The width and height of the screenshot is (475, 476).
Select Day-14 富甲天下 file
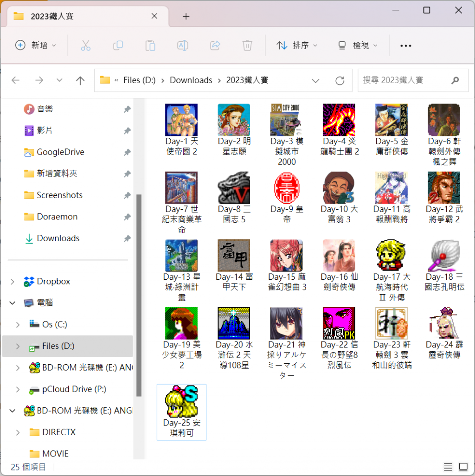234,265
